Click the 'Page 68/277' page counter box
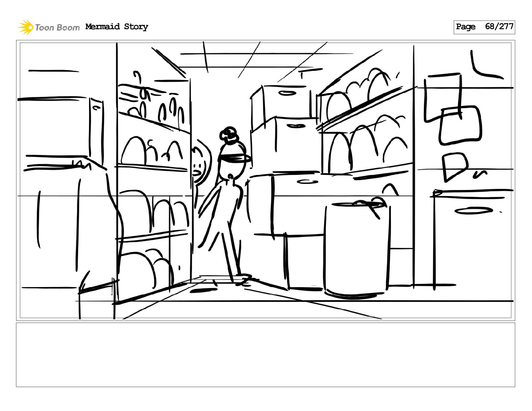The image size is (532, 411). tap(484, 27)
